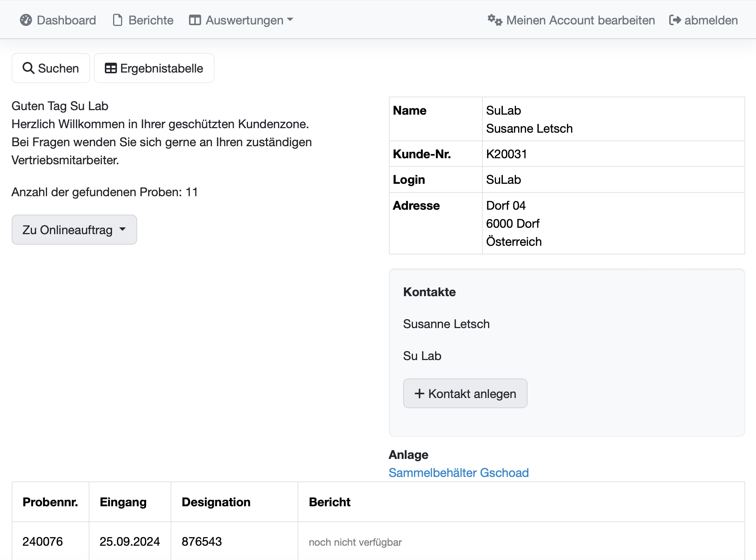Click the magnifier icon in Suchen
This screenshot has width=756, height=560.
[x=29, y=68]
